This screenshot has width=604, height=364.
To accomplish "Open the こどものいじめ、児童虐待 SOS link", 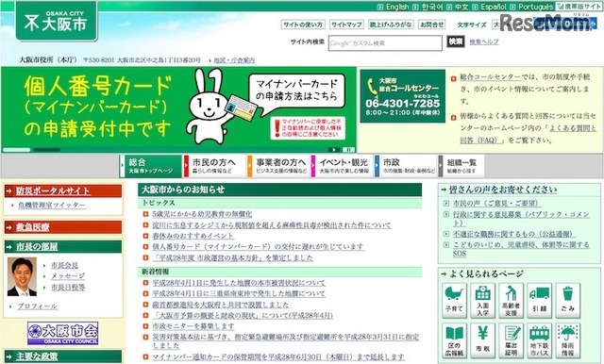I will coord(521,249).
